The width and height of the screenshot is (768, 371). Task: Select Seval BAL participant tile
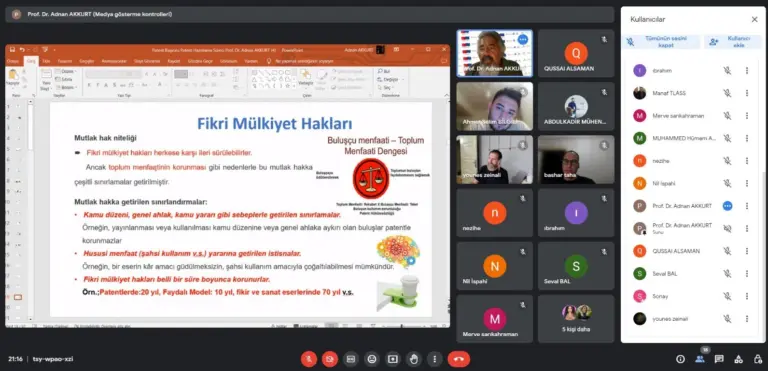click(576, 266)
